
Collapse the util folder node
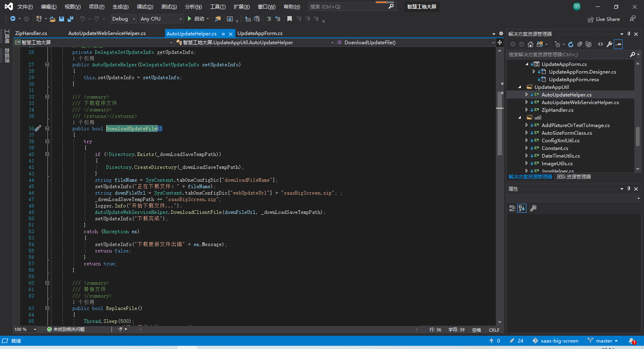[x=520, y=118]
